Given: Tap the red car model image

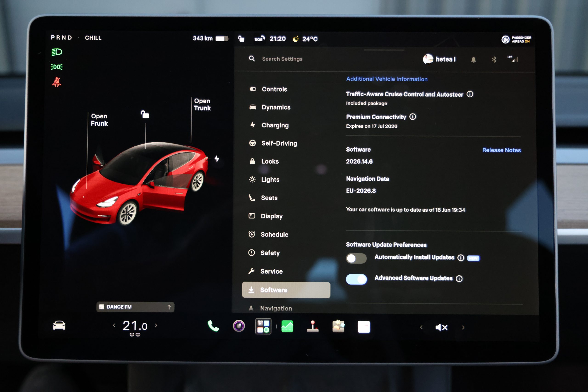Looking at the screenshot, I should [x=139, y=183].
